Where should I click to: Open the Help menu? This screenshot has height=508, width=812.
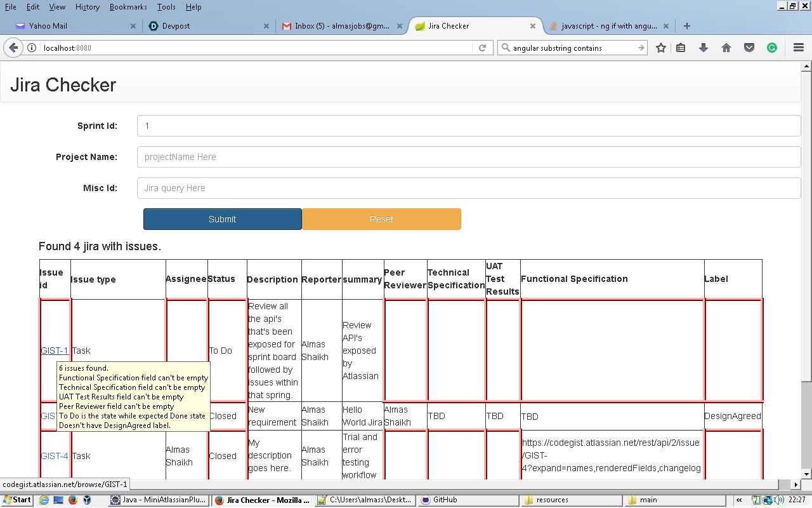[x=193, y=6]
